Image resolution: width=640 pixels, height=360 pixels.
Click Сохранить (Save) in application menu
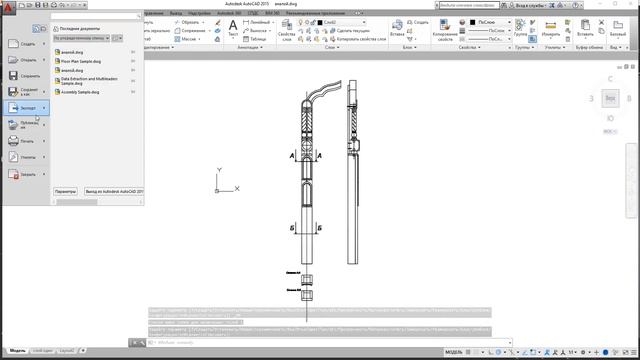point(27,76)
